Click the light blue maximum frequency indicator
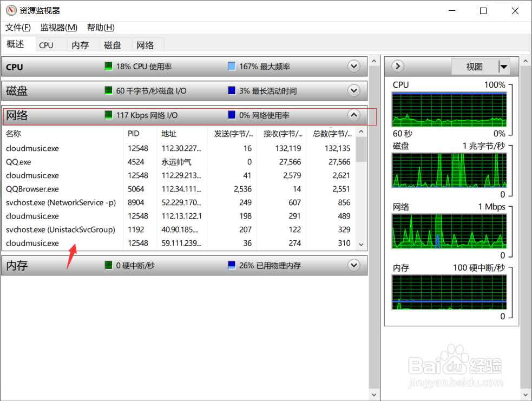This screenshot has width=532, height=401. coord(232,66)
